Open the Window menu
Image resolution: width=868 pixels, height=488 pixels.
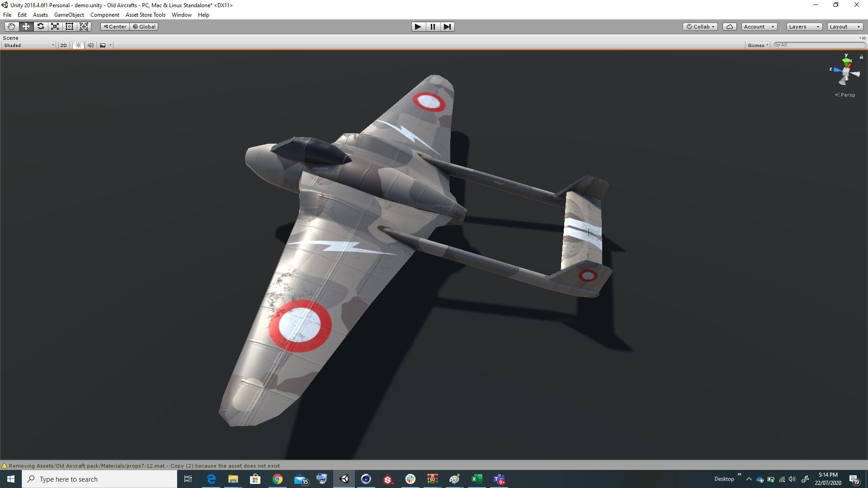click(x=181, y=15)
